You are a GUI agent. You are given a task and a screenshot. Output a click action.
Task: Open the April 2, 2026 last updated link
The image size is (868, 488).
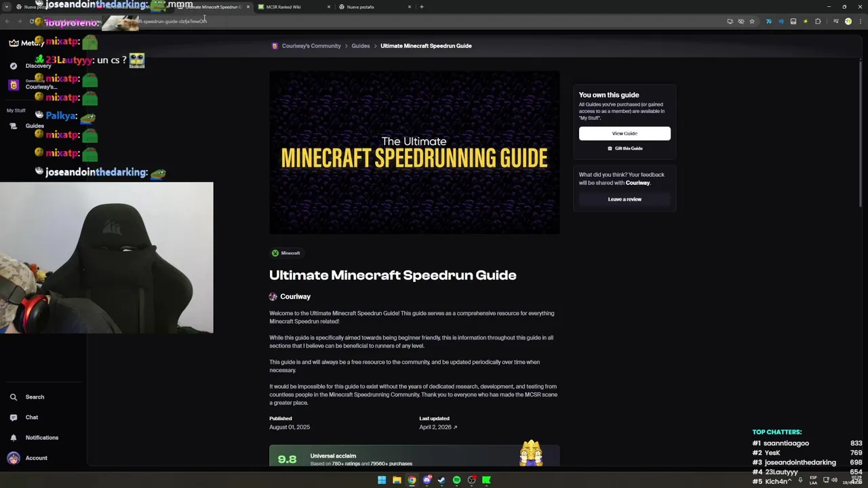pos(438,427)
